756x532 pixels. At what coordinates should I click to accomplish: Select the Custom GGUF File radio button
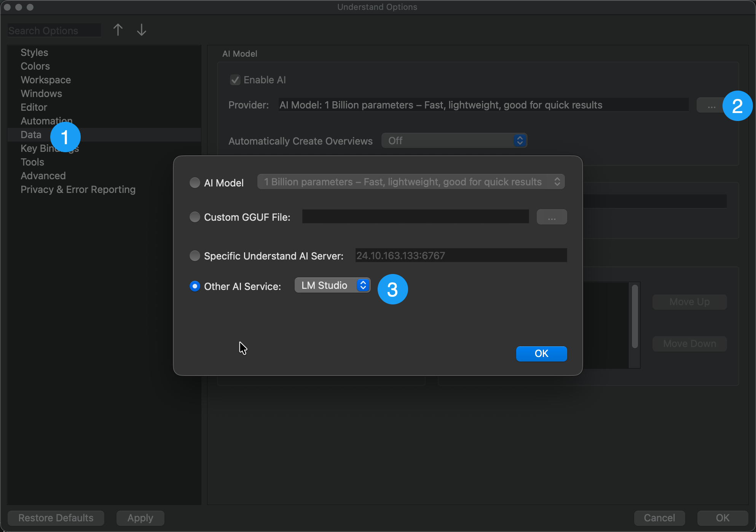click(x=195, y=217)
